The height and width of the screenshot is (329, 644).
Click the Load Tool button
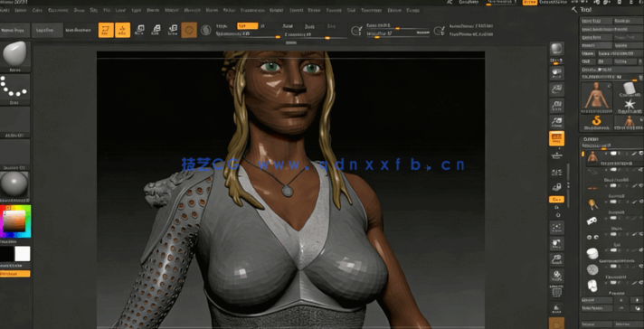[x=596, y=21]
